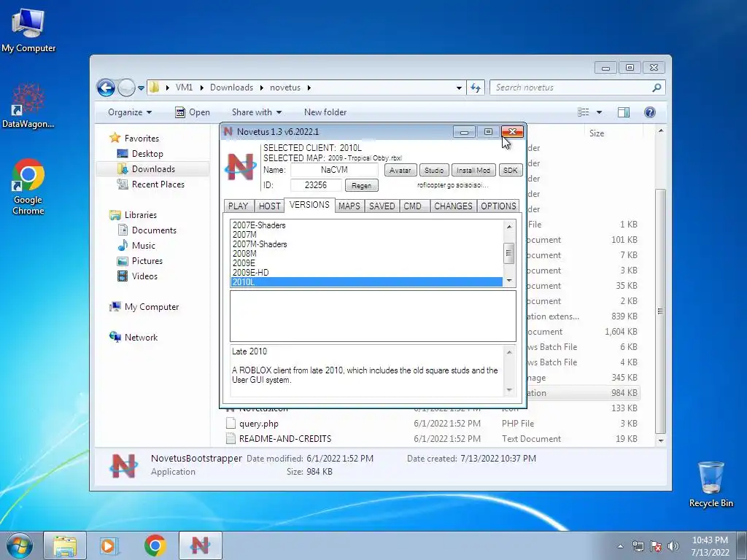The height and width of the screenshot is (560, 747).
Task: Open the view options dropdown arrow
Action: (x=600, y=112)
